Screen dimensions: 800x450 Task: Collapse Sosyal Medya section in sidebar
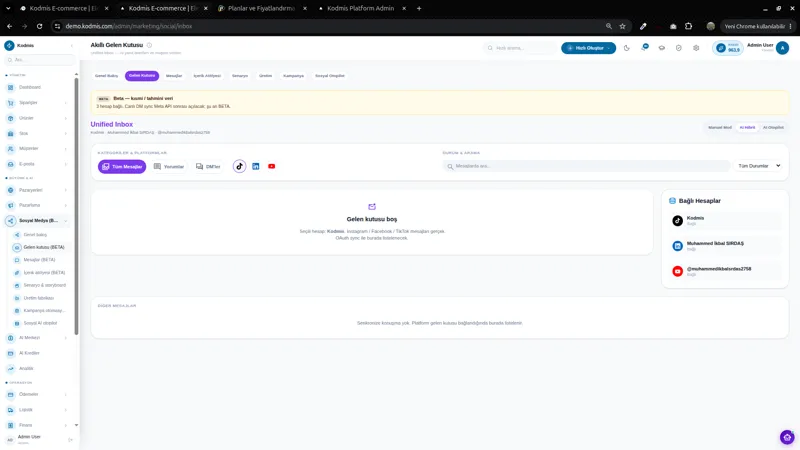36,220
